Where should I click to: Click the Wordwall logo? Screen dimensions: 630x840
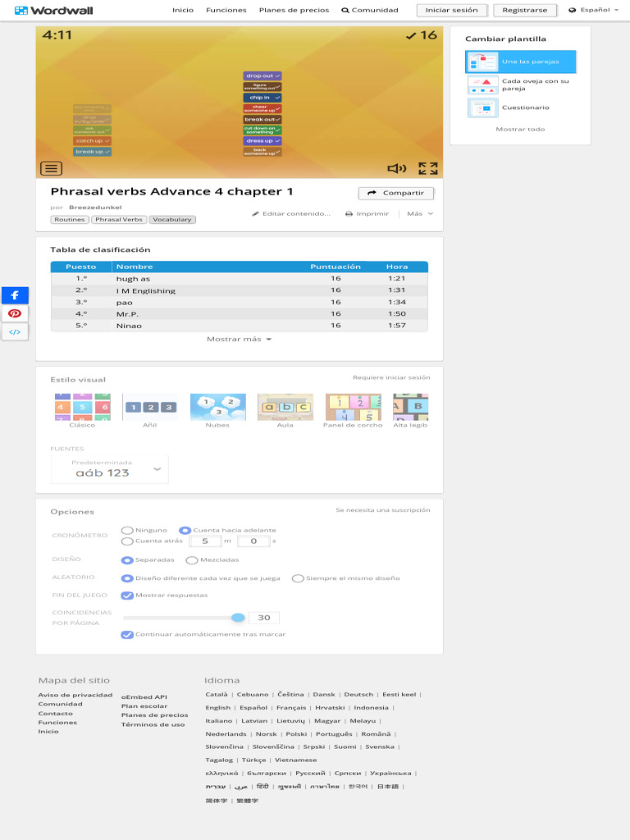[x=53, y=10]
